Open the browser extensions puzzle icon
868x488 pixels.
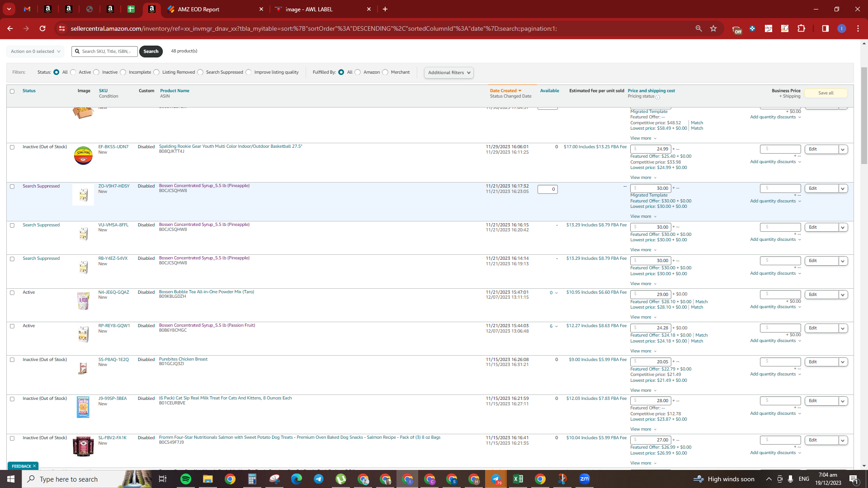click(801, 28)
